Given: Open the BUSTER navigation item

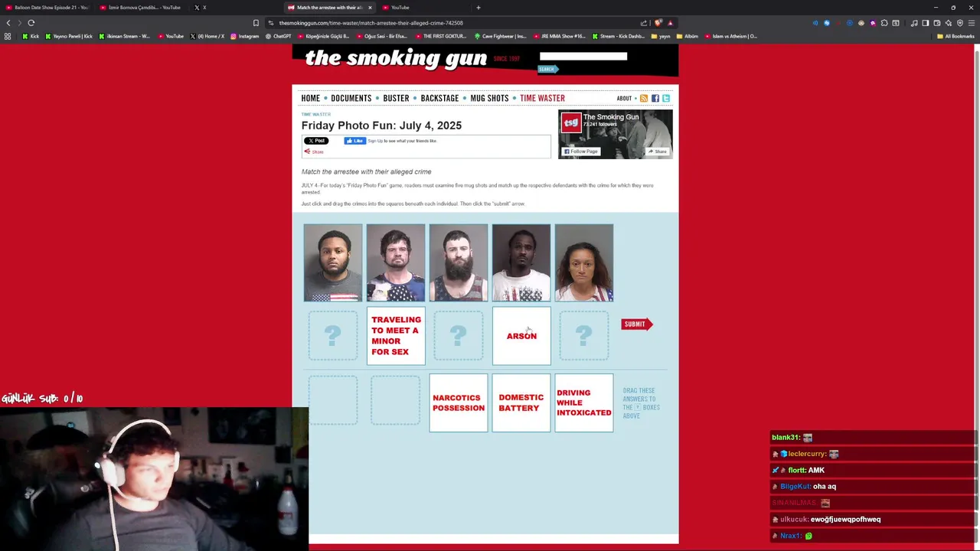Looking at the screenshot, I should coord(396,98).
